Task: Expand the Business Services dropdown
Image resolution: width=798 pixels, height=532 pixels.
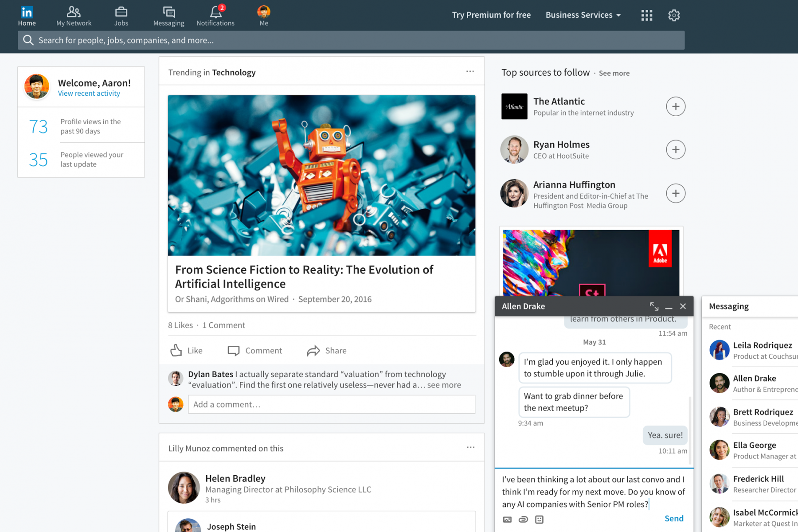Action: (583, 15)
